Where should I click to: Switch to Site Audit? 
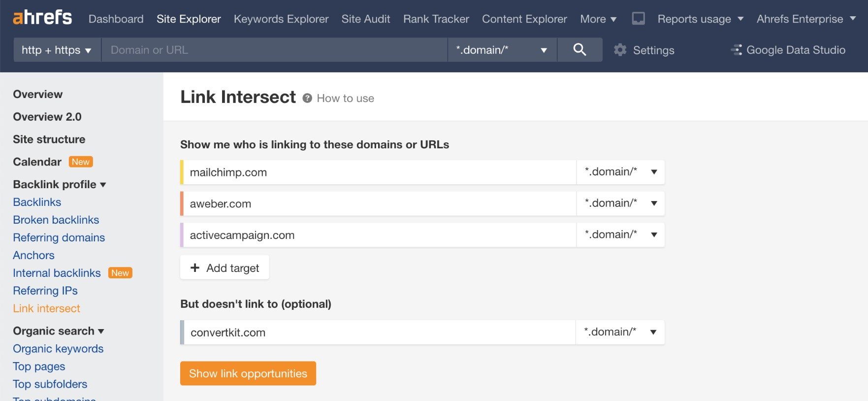[366, 19]
